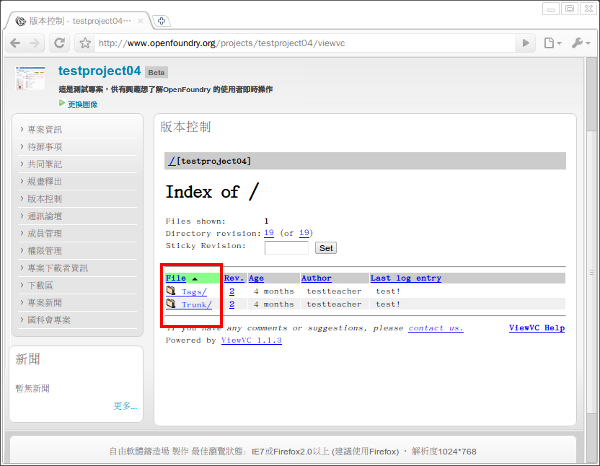Click the 19 link in parentheses
Viewport: 600px width, 466px height.
point(304,233)
